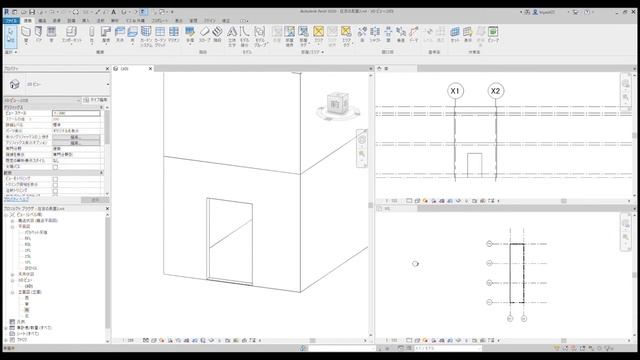Toggle the Crop Region Visible checkbox
Image resolution: width=640 pixels, height=360 pixels.
[55, 184]
